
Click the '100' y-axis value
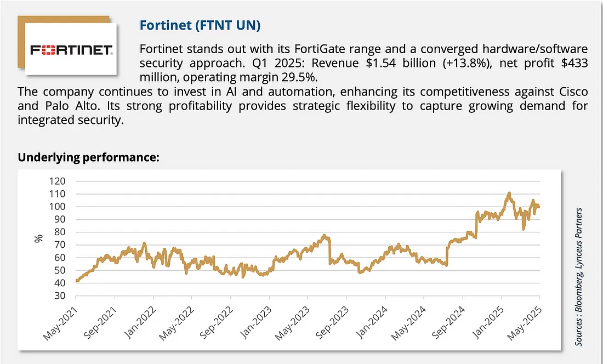(58, 207)
